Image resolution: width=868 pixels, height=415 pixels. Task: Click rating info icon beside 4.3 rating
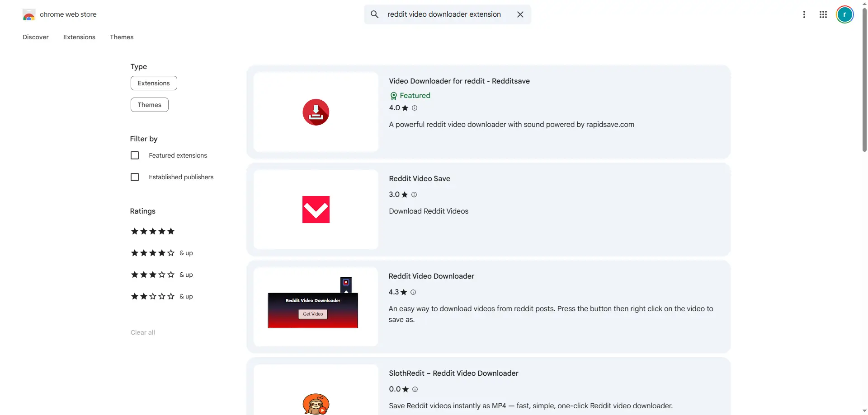(x=413, y=292)
